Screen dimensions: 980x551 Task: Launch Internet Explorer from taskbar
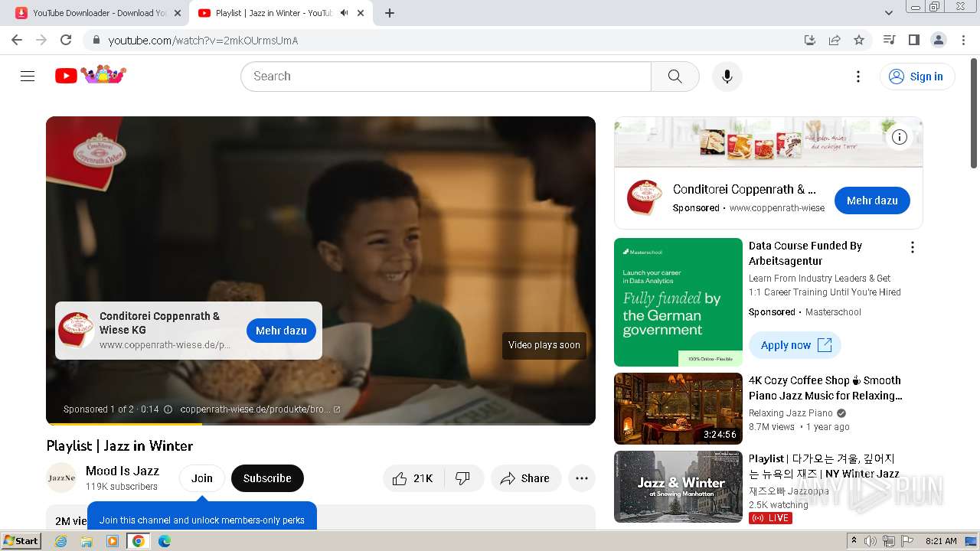click(x=61, y=541)
